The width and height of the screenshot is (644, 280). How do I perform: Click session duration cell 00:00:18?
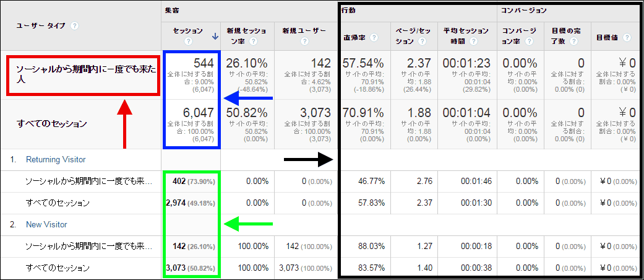click(x=476, y=247)
